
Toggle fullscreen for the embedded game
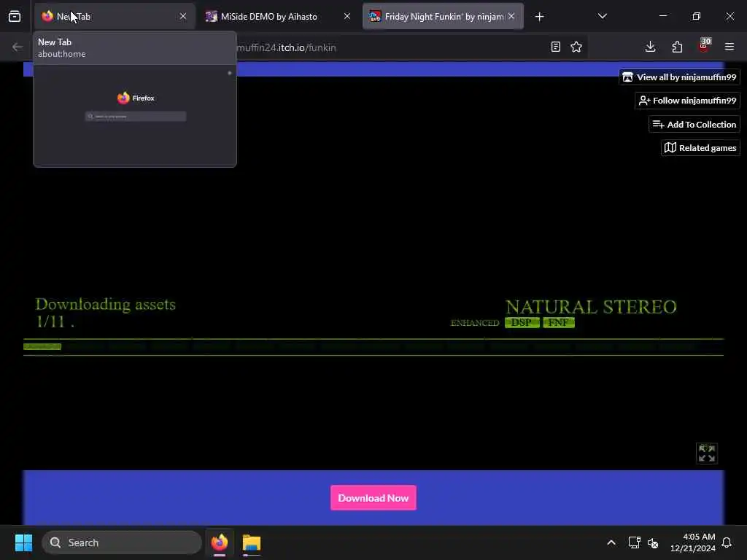pyautogui.click(x=706, y=453)
